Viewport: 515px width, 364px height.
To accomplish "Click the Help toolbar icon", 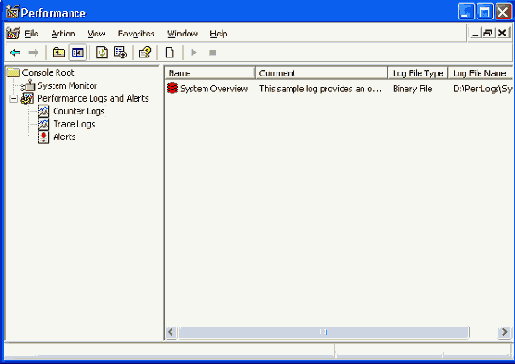I will pyautogui.click(x=145, y=53).
